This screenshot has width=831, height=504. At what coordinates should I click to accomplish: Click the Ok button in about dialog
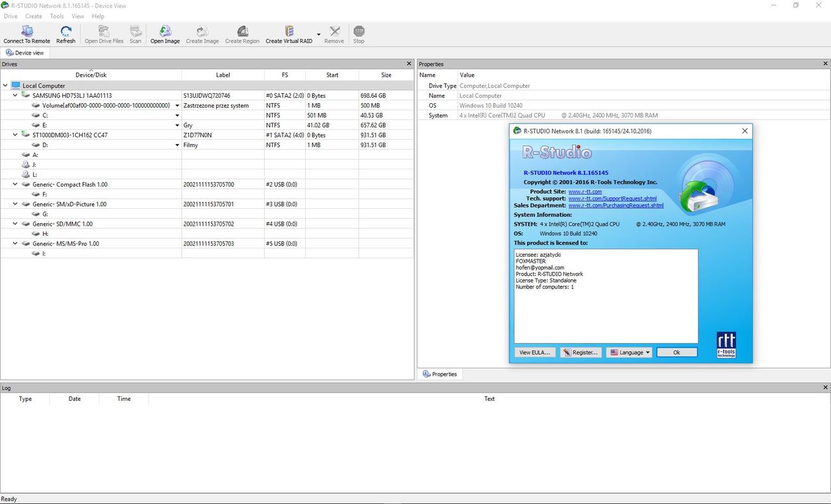tap(676, 352)
